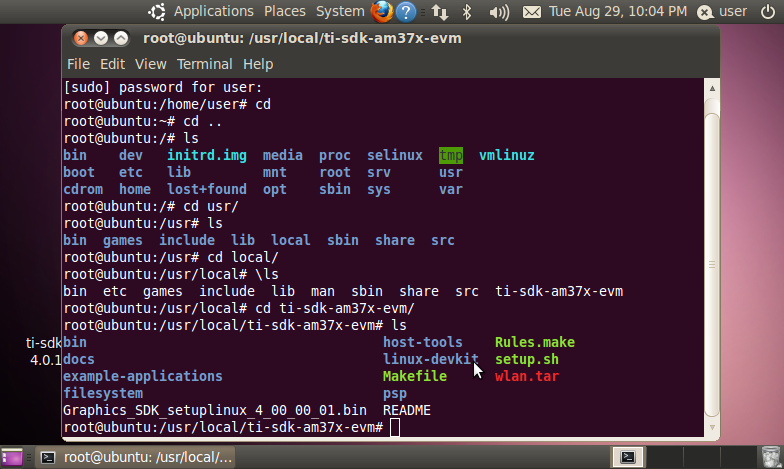
Task: Close the terminal window
Action: point(80,38)
